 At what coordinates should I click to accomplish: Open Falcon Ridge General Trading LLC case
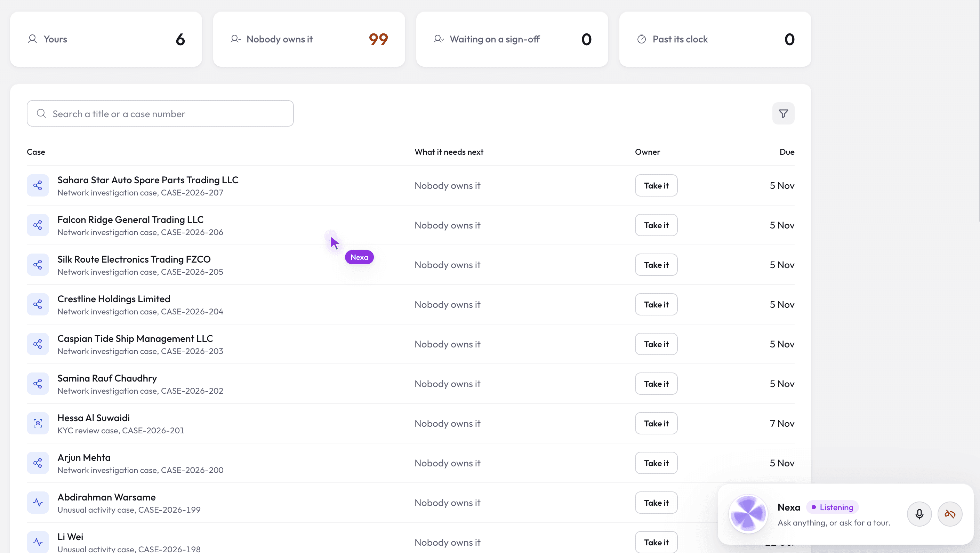click(x=130, y=219)
